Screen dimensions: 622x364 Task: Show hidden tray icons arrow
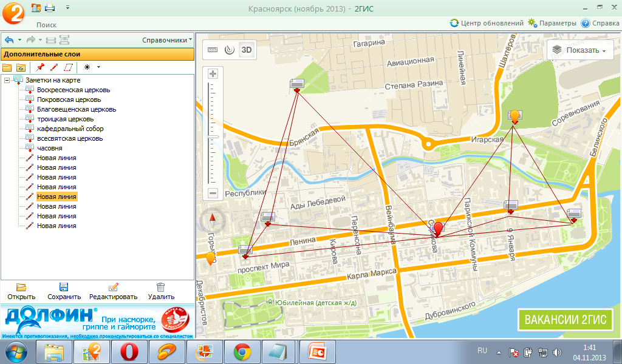pyautogui.click(x=499, y=352)
